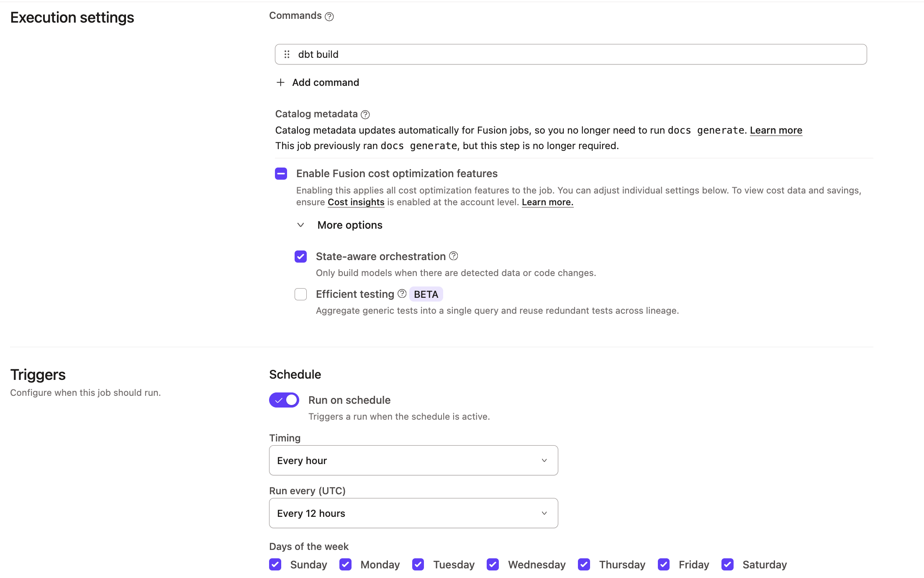
Task: Click 'Triggers a run when the schedule is active.'
Action: [399, 417]
